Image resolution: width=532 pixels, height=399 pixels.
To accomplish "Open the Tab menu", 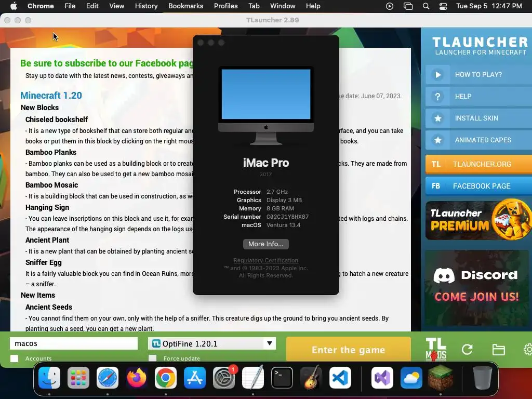I will pos(254,6).
